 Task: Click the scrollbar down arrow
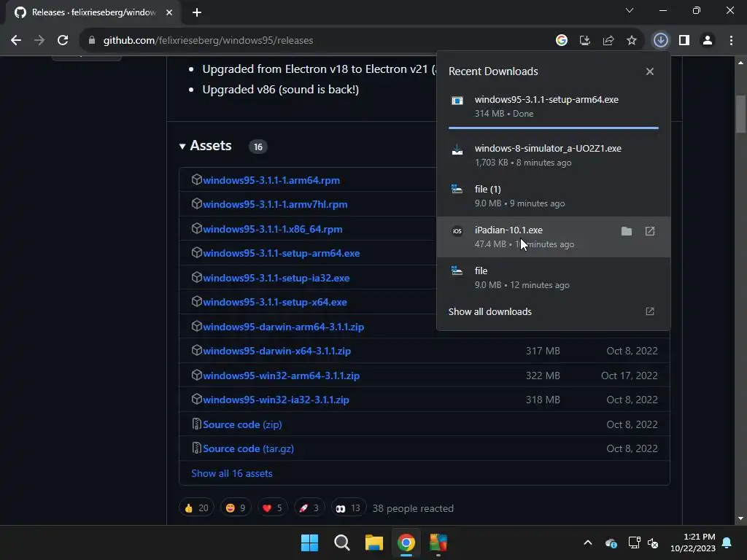pyautogui.click(x=740, y=519)
